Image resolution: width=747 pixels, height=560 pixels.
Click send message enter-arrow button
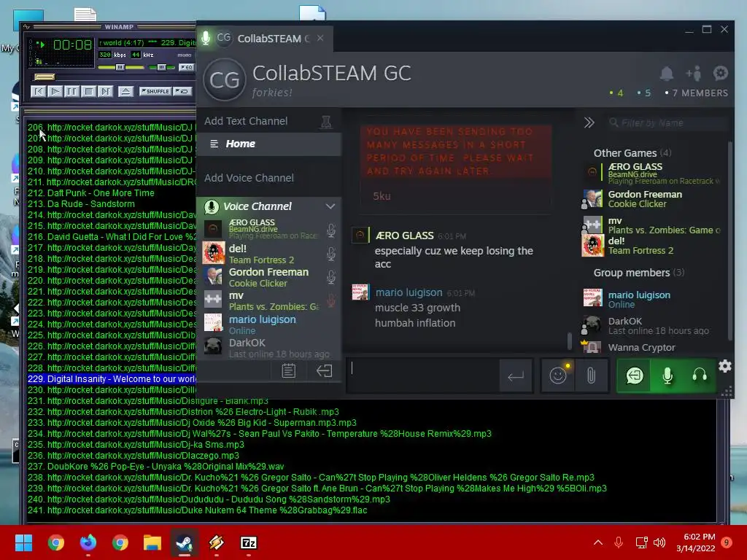(516, 376)
